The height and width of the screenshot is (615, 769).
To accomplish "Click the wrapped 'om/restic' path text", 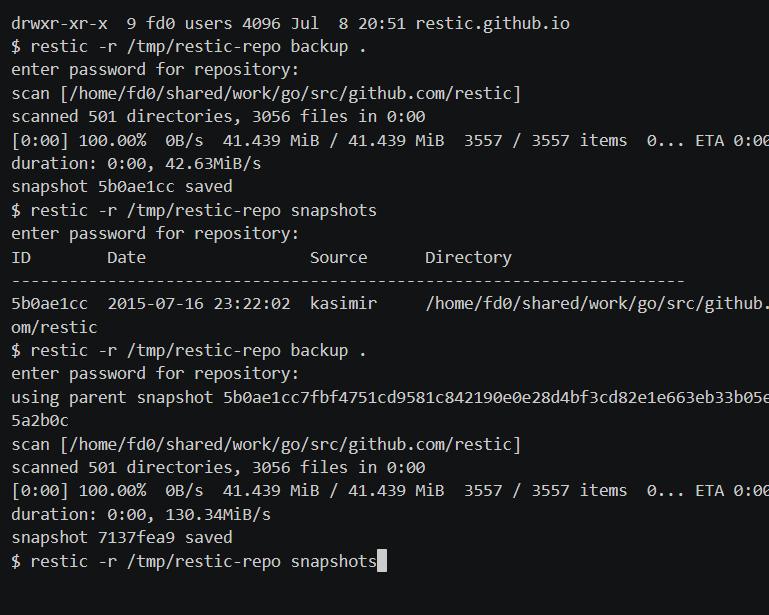I will click(54, 327).
